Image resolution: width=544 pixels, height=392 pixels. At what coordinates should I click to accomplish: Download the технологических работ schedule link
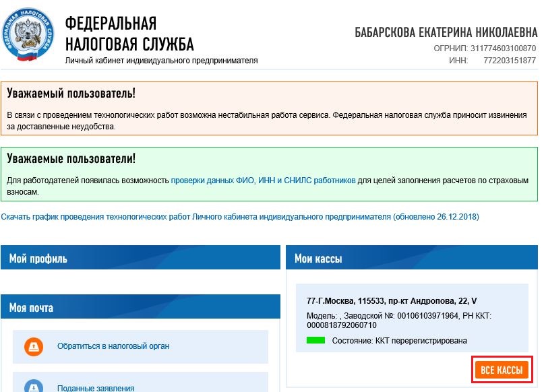click(x=240, y=217)
